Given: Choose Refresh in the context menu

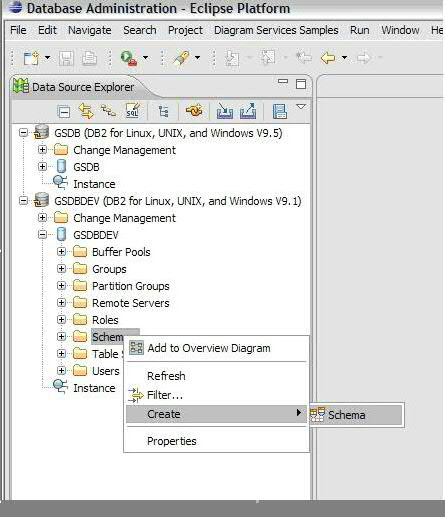Looking at the screenshot, I should click(x=216, y=376).
